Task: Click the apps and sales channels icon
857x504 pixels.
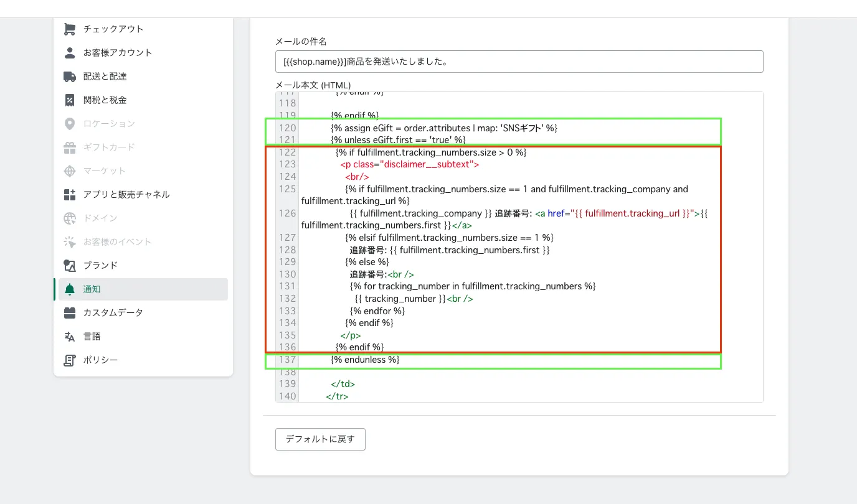Action: click(70, 195)
